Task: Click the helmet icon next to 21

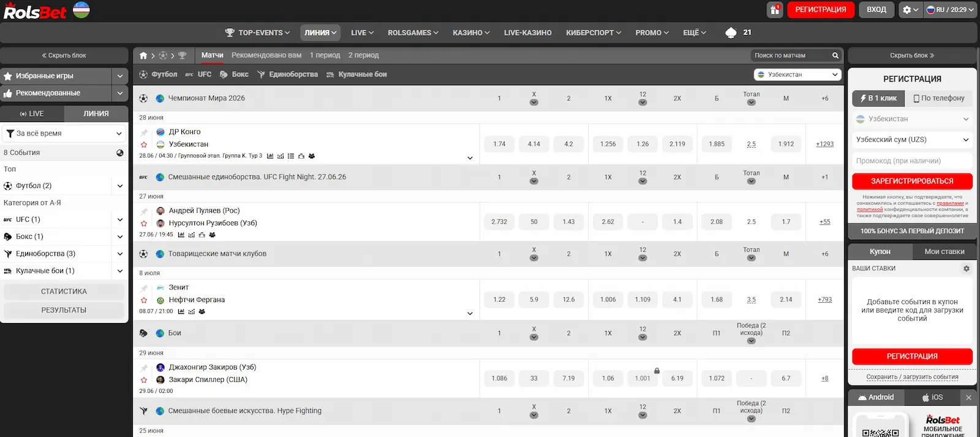Action: point(731,32)
